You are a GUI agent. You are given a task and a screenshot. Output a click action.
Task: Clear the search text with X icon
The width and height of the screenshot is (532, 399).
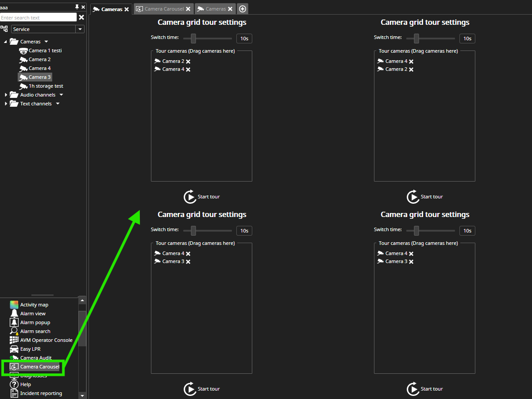point(81,17)
